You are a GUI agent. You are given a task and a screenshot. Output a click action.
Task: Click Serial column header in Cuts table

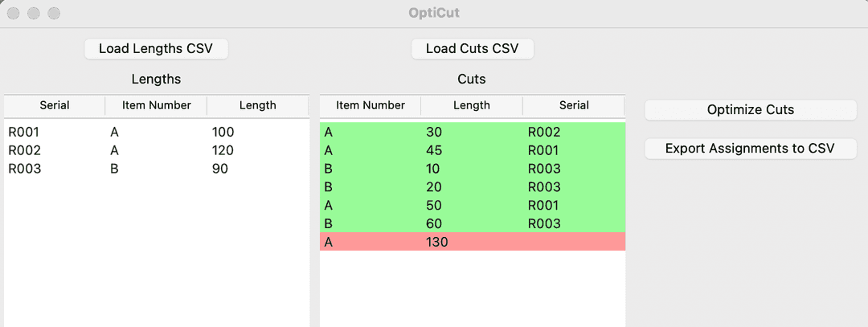tap(574, 105)
